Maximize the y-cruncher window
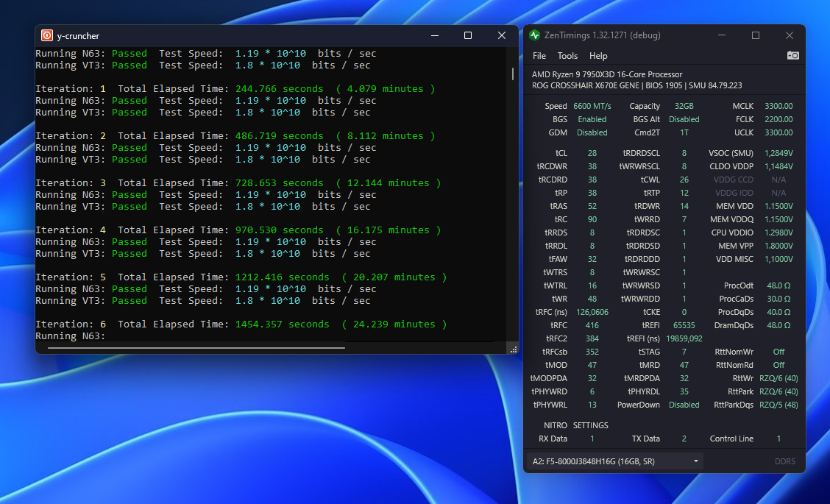The width and height of the screenshot is (830, 504). (x=468, y=35)
